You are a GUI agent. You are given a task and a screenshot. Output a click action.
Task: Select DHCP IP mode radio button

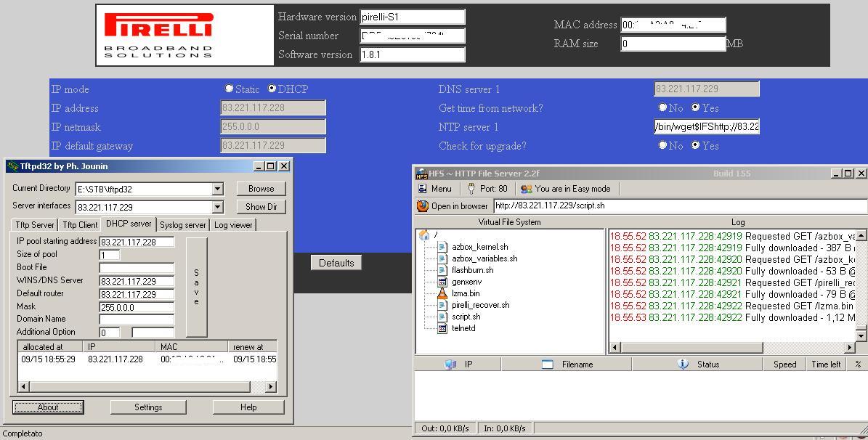click(272, 89)
